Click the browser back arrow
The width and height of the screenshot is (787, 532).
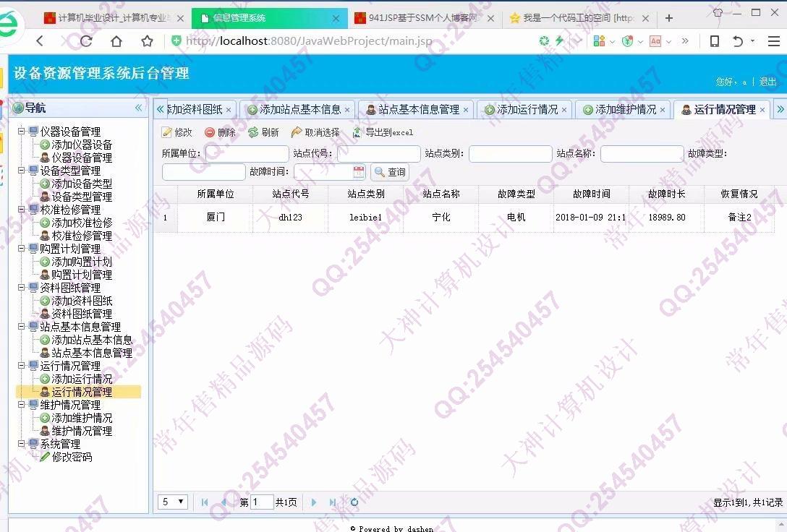[41, 41]
